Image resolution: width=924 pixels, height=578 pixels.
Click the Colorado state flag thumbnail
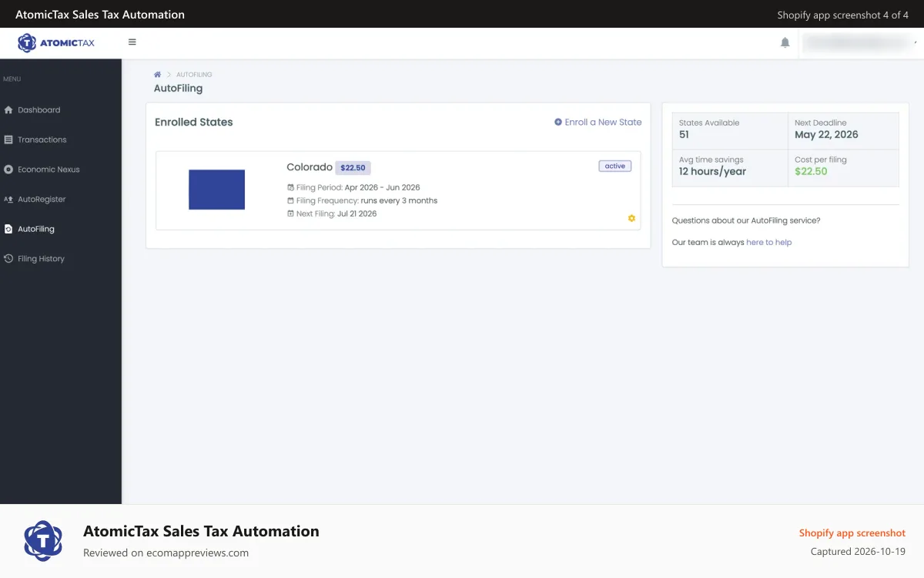pyautogui.click(x=216, y=190)
